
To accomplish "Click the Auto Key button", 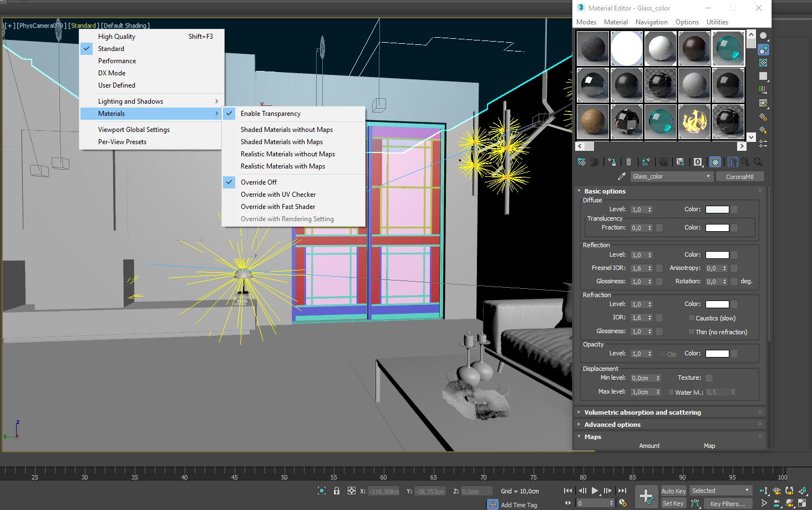I will 673,491.
